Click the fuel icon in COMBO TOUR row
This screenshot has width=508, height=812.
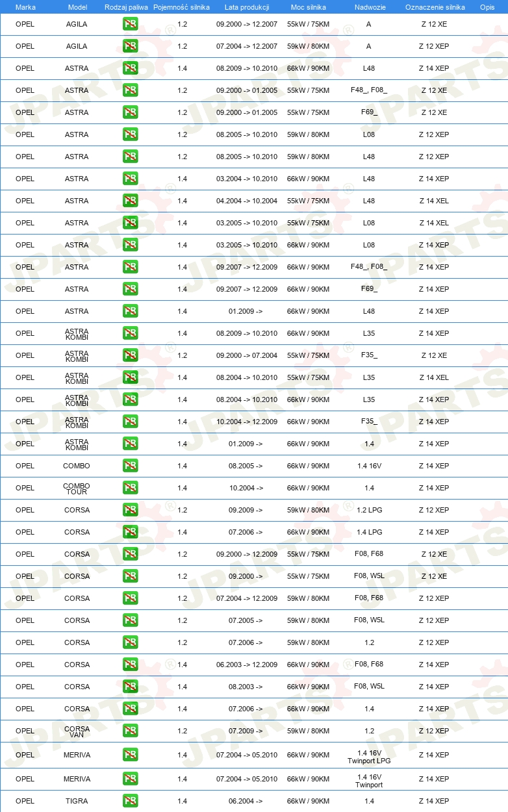130,488
